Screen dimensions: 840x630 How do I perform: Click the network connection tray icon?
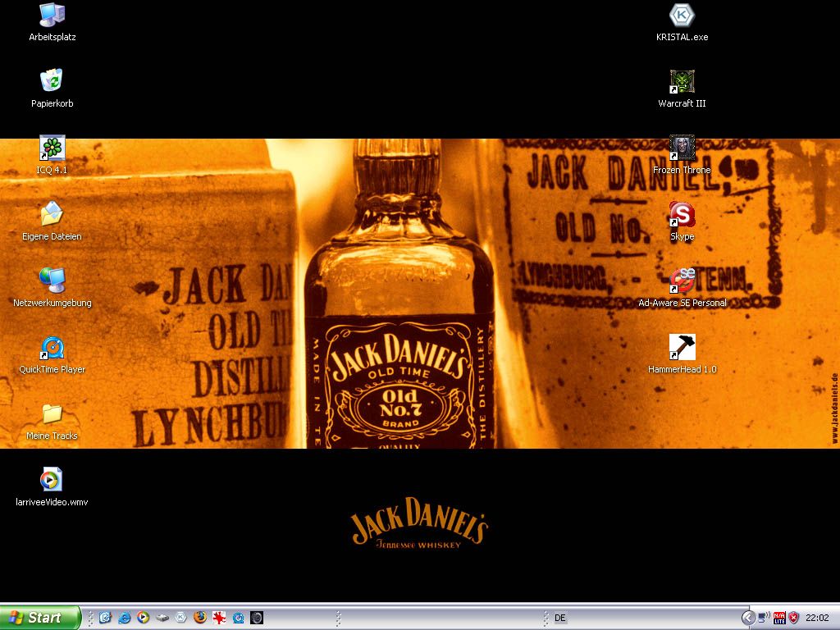click(x=765, y=619)
